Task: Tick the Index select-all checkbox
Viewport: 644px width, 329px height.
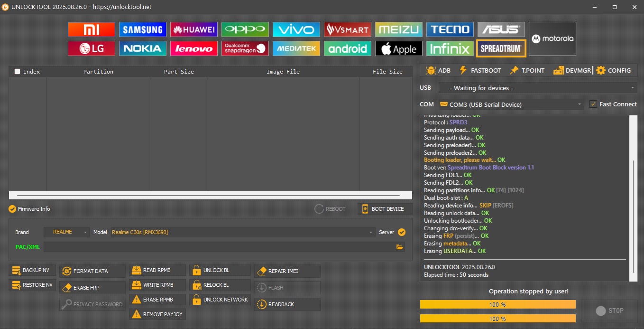Action: [x=18, y=72]
